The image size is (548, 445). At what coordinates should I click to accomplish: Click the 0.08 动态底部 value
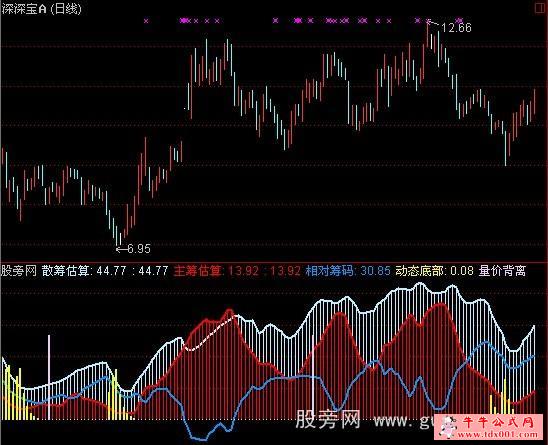[462, 271]
